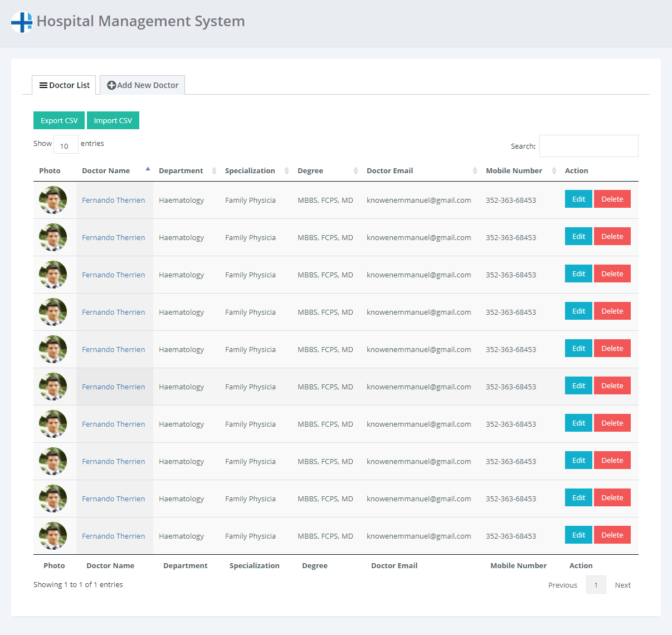Viewport: 672px width, 635px height.
Task: Open Fernando Therrien link in first row
Action: pos(113,201)
